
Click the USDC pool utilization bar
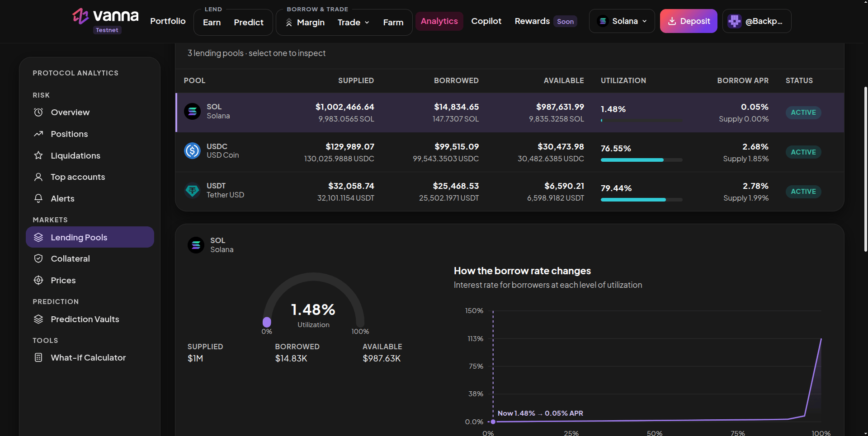pyautogui.click(x=642, y=160)
